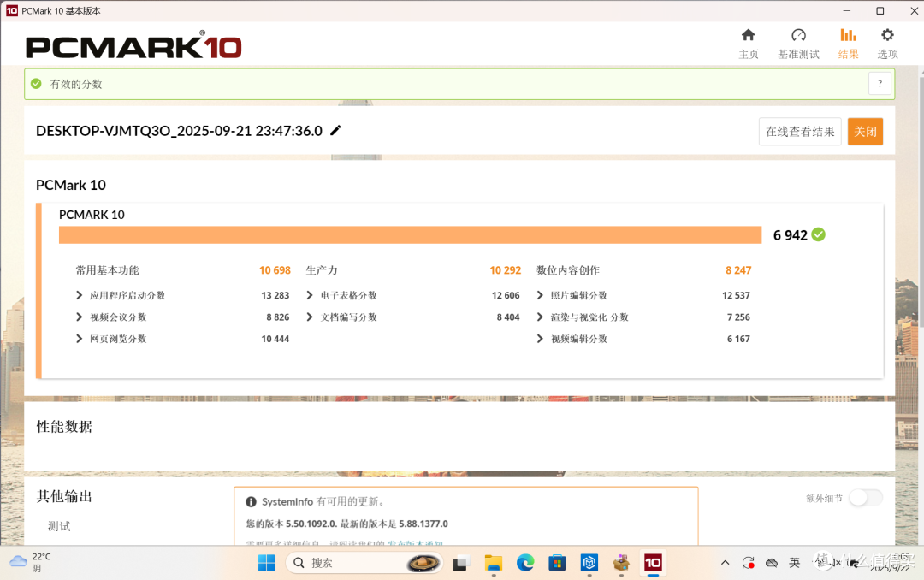This screenshot has height=580, width=924.
Task: Click the ? help button in the score banner
Action: pos(880,84)
